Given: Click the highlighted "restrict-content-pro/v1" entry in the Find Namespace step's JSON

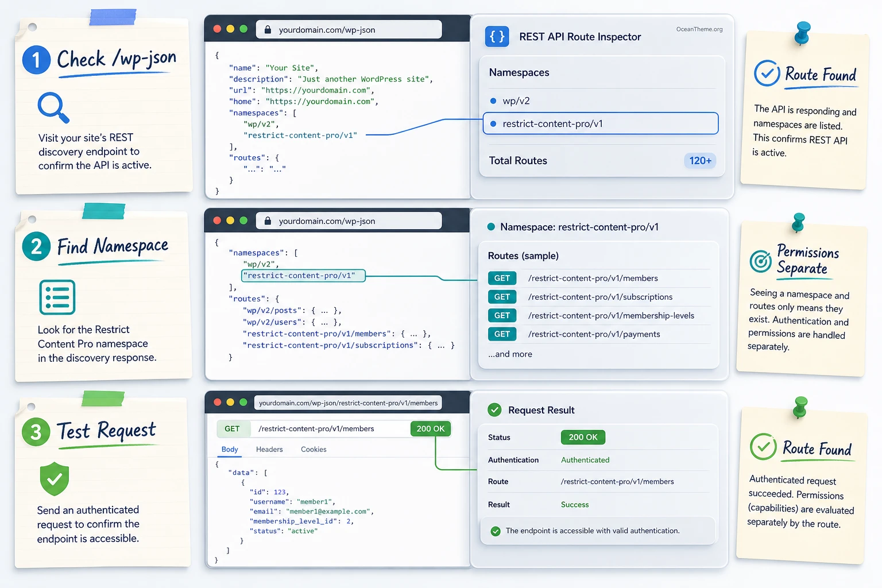Looking at the screenshot, I should [303, 276].
